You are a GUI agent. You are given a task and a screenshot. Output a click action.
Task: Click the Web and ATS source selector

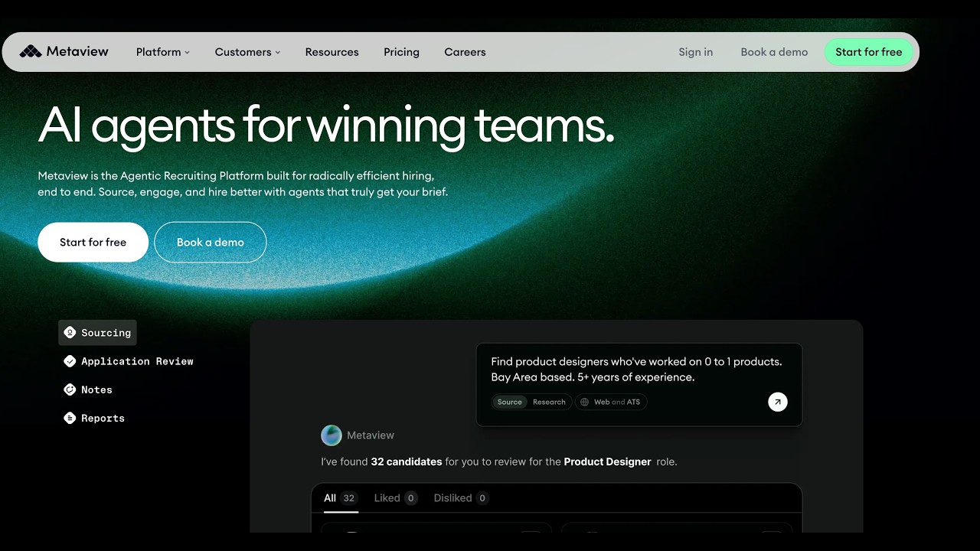(610, 402)
